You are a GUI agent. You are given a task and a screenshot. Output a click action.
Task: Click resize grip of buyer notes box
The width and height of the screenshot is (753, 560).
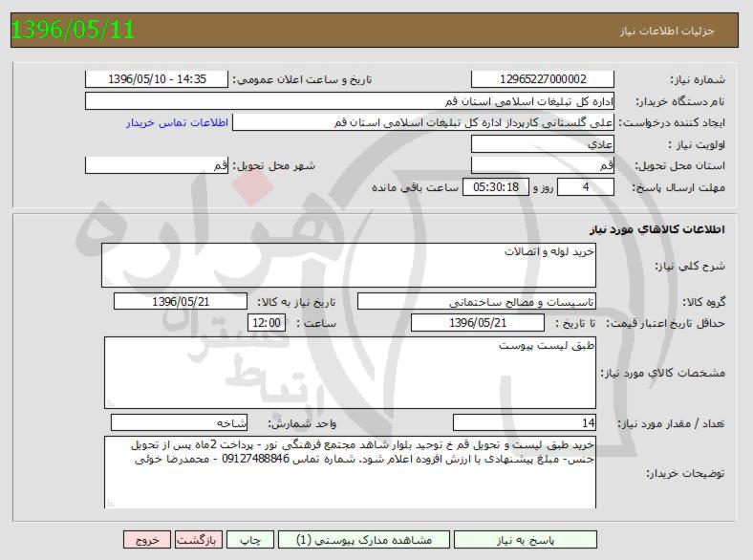(111, 503)
